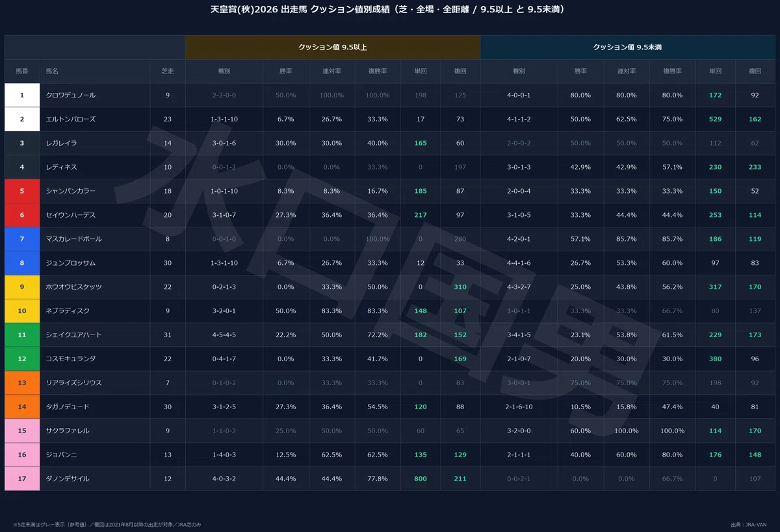This screenshot has height=532, width=780.
Task: Click the horse name リアライズシリウス
Action: [x=74, y=383]
